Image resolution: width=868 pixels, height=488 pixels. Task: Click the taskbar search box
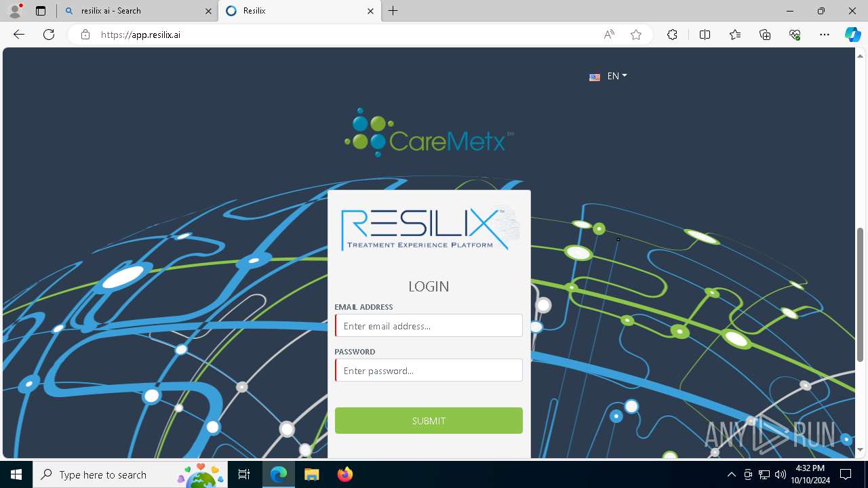click(x=130, y=474)
